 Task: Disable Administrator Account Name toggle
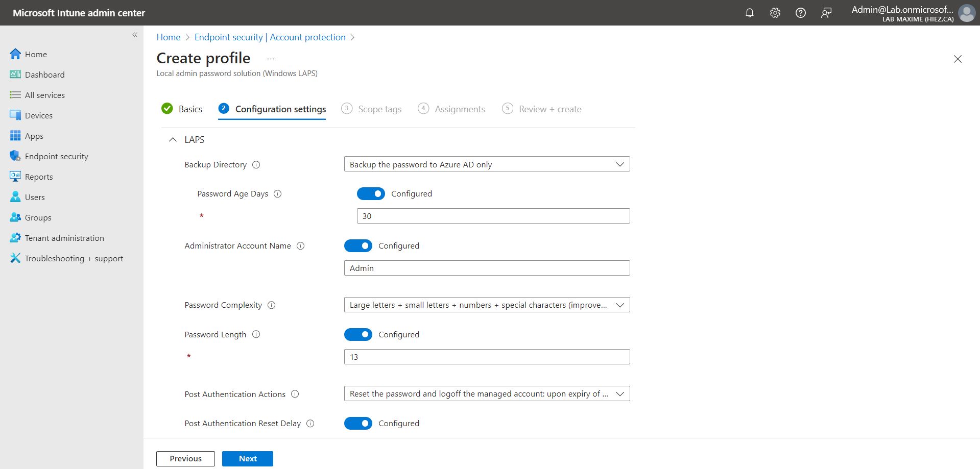tap(358, 246)
